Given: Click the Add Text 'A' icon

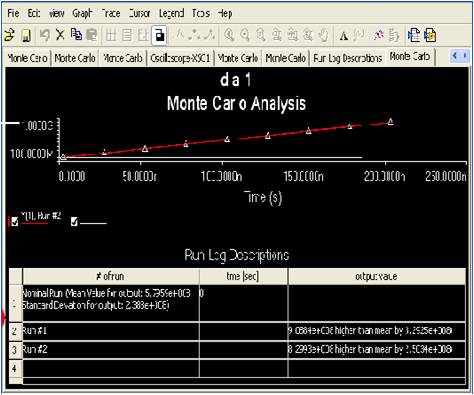Looking at the screenshot, I should pos(344,36).
